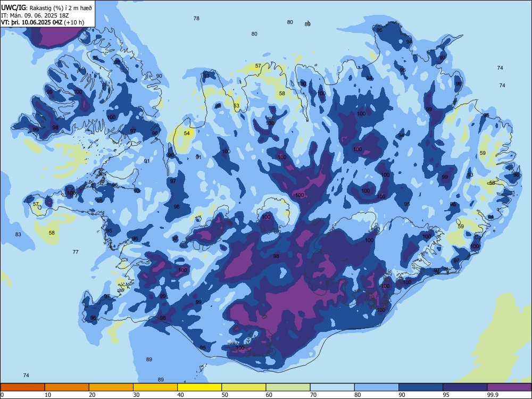Click the light orange 20–30 legend swatch
Screen dimensions: 532x399
click(x=111, y=387)
